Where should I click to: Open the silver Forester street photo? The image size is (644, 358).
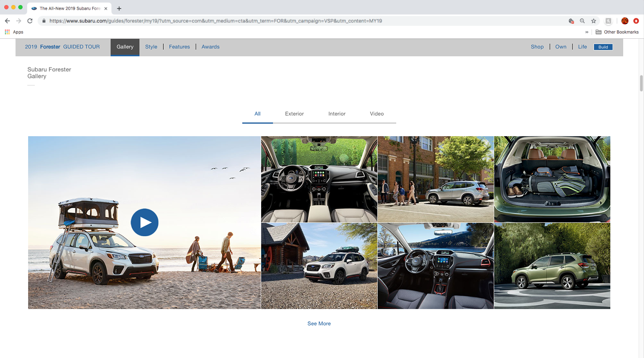coord(436,179)
